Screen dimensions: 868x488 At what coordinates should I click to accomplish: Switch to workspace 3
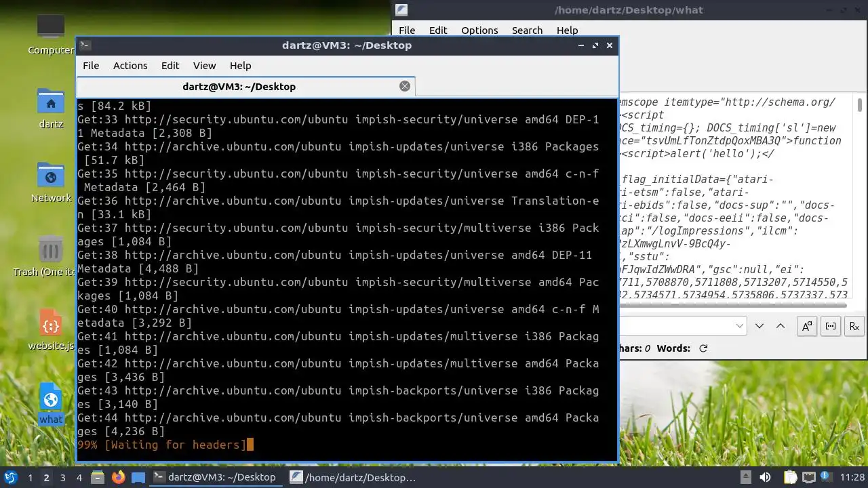(62, 477)
